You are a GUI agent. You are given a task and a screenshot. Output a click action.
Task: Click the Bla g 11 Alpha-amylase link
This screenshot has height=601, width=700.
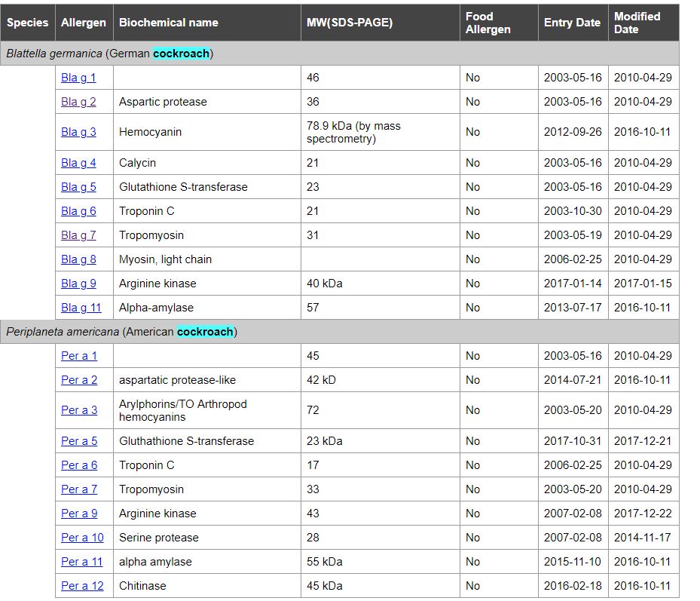coord(81,308)
